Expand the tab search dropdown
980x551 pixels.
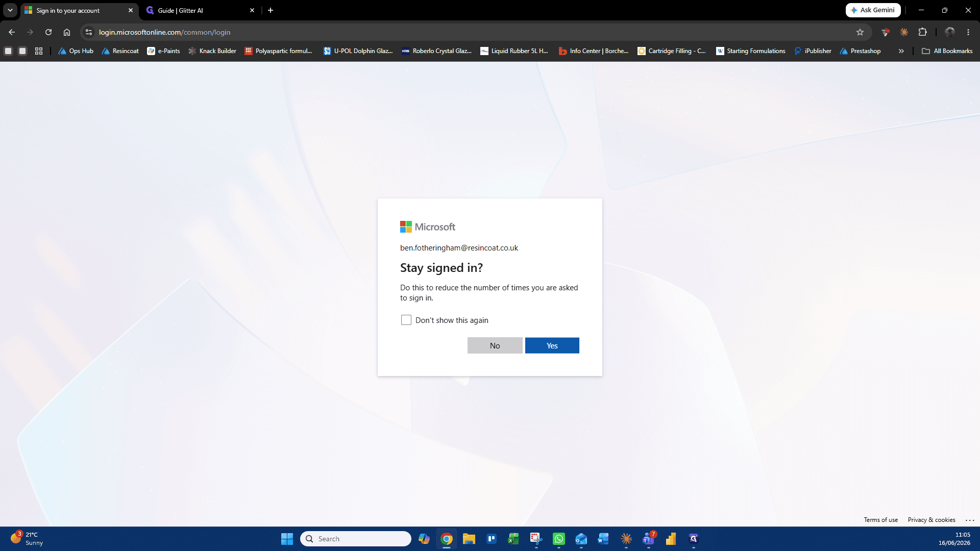(x=10, y=10)
